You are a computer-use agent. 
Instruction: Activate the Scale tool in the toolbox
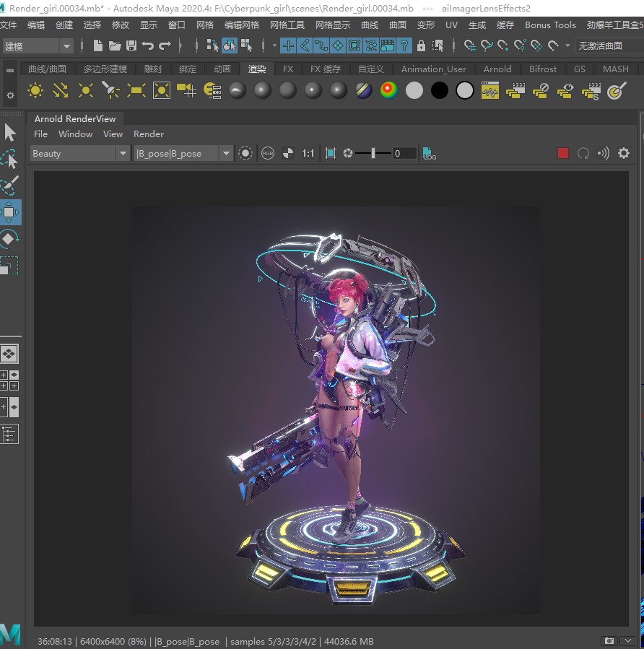click(9, 266)
